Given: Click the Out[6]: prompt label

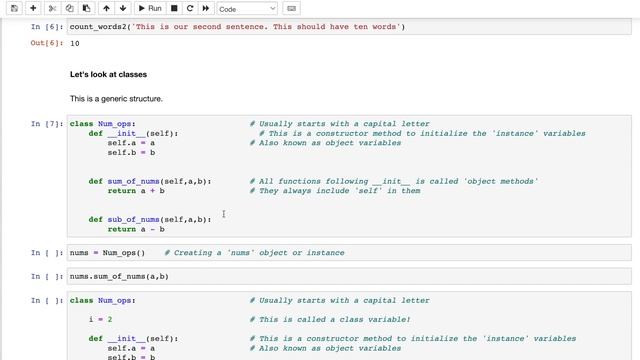Looking at the screenshot, I should [47, 43].
